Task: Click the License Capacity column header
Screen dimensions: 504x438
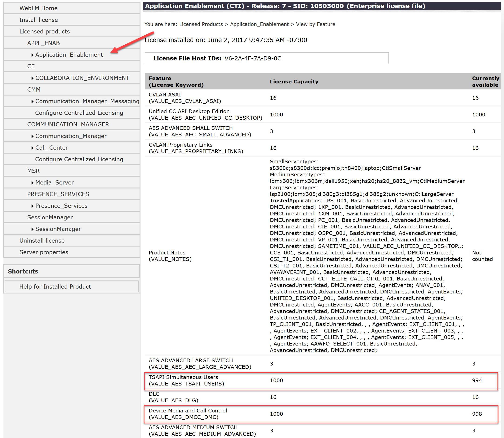Action: point(294,81)
